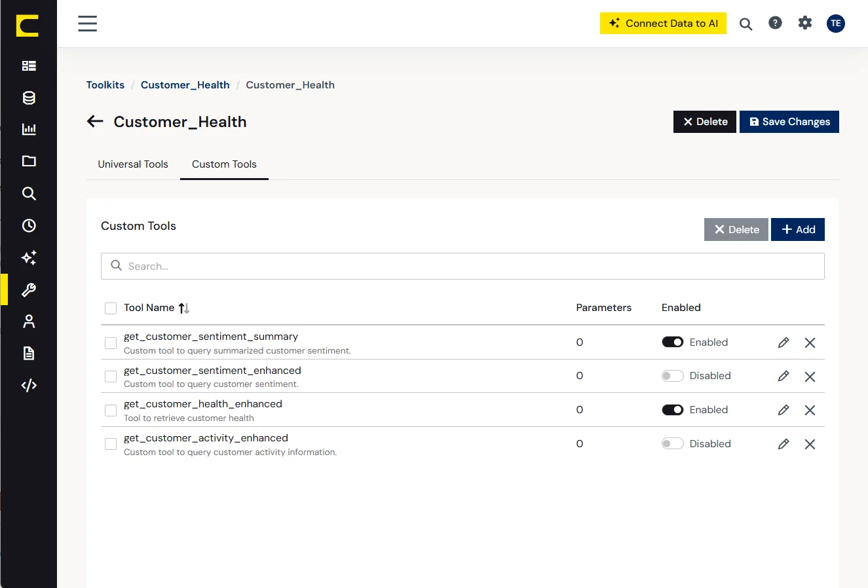Edit get_customer_health_enhanced with pencil icon
Image resolution: width=868 pixels, height=588 pixels.
[783, 410]
